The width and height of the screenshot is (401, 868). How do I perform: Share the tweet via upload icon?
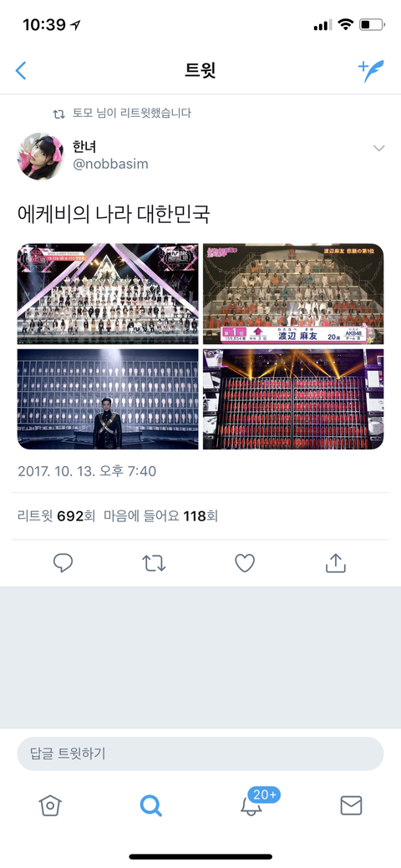(x=336, y=562)
